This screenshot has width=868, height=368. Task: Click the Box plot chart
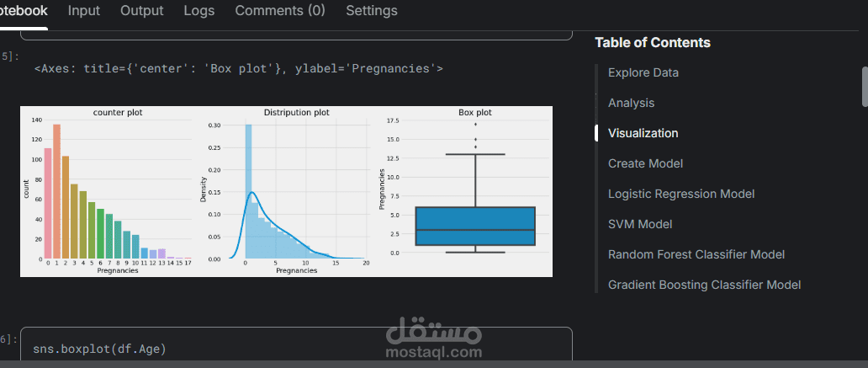475,189
